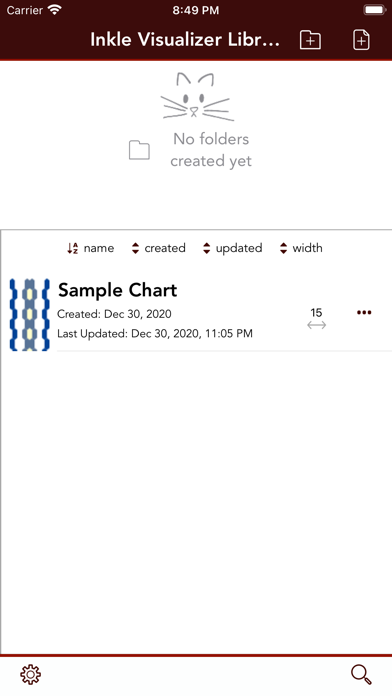Tap the cat face illustration
The width and height of the screenshot is (392, 696).
[x=195, y=97]
